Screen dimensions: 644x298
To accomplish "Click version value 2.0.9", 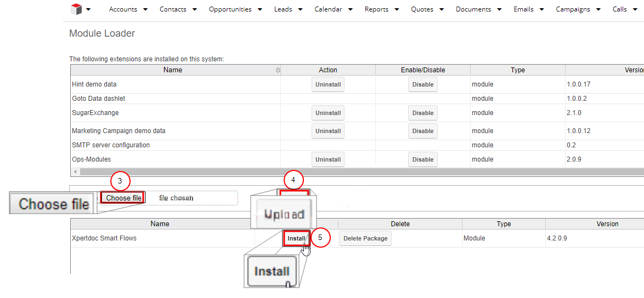I will point(574,159).
